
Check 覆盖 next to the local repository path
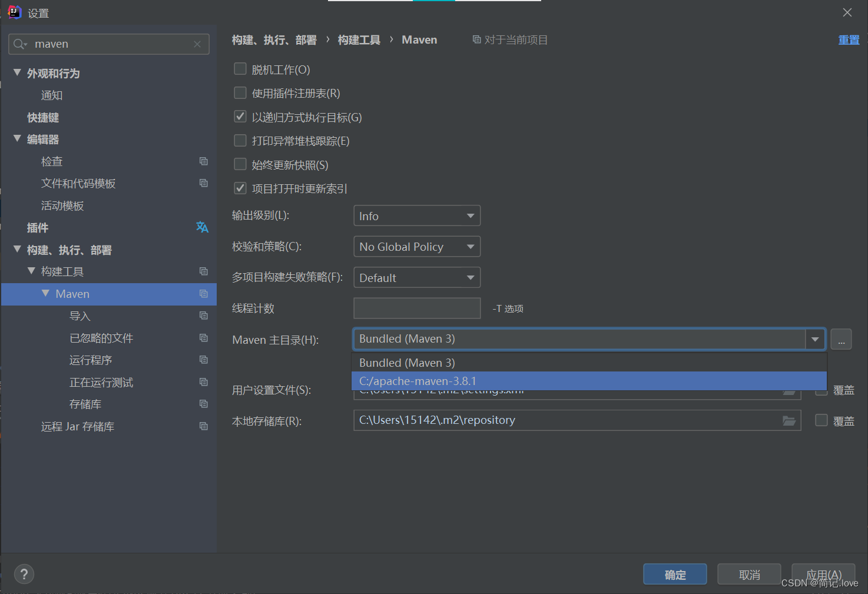tap(821, 420)
